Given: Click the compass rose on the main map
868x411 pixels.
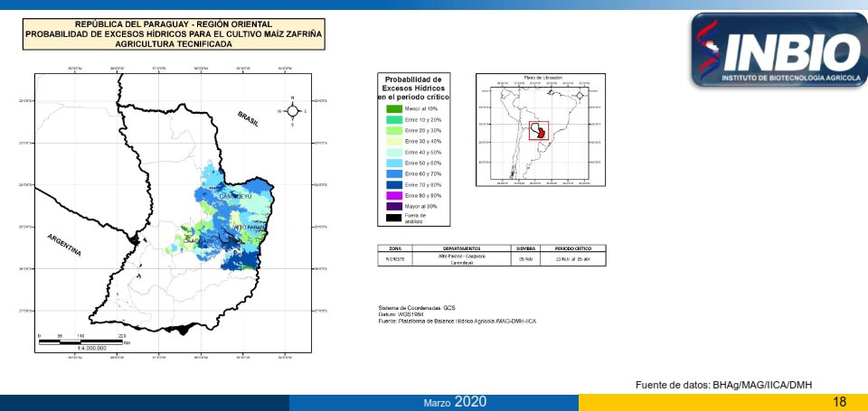Looking at the screenshot, I should pos(293,111).
